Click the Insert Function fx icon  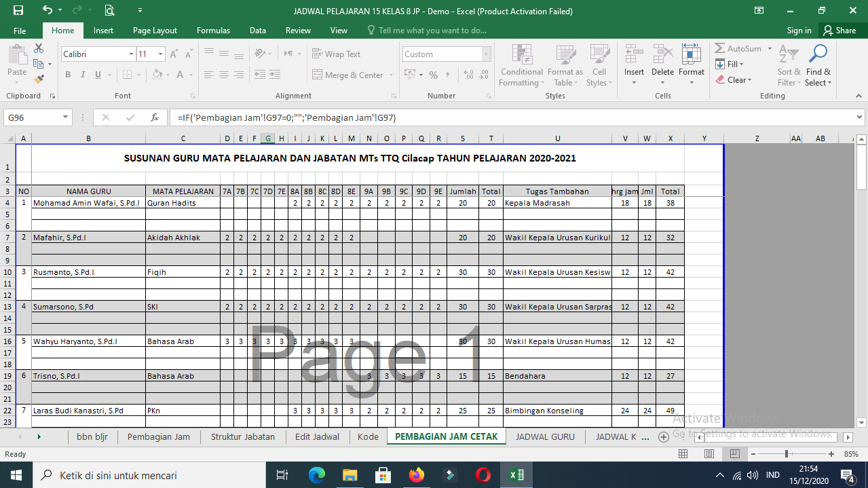[155, 117]
